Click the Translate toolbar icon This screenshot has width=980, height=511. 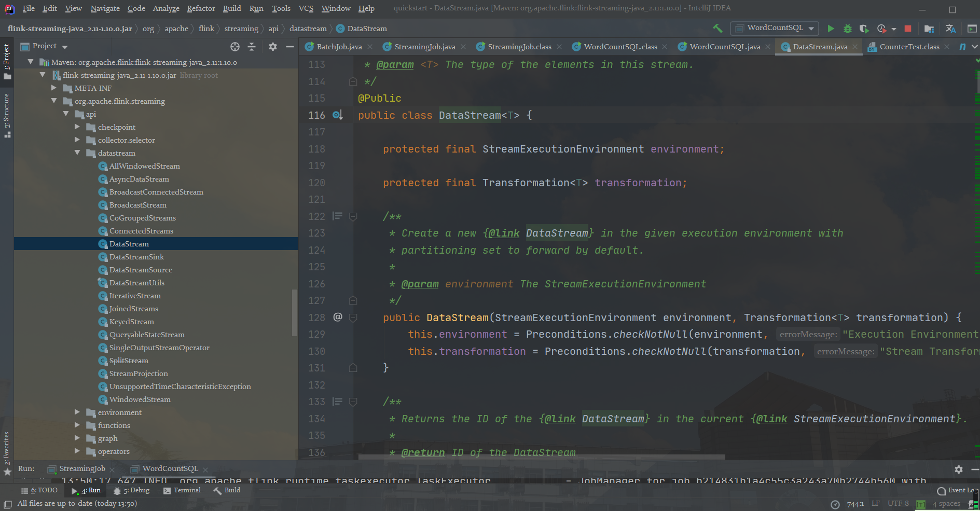coord(950,29)
